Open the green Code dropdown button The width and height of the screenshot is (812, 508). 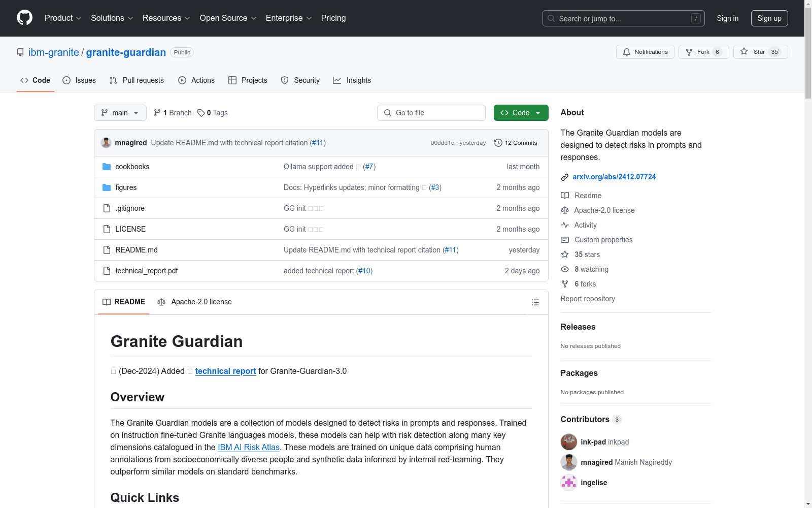(521, 113)
